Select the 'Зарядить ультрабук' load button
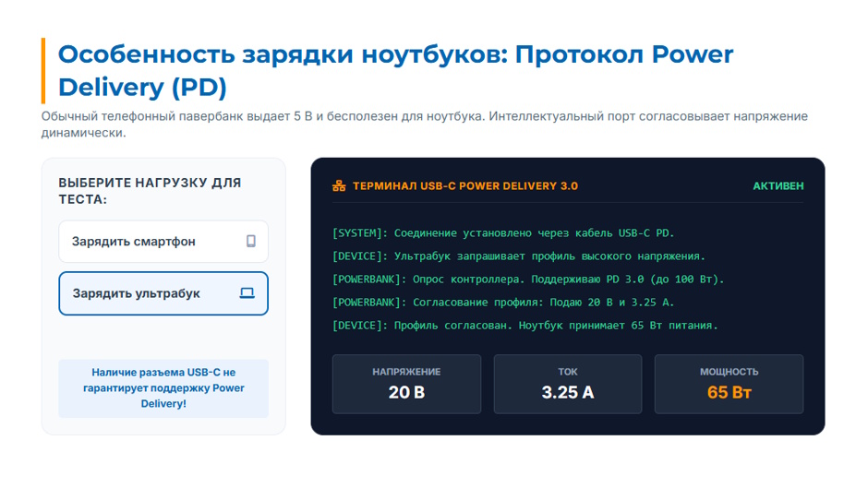868x488 pixels. pyautogui.click(x=163, y=293)
